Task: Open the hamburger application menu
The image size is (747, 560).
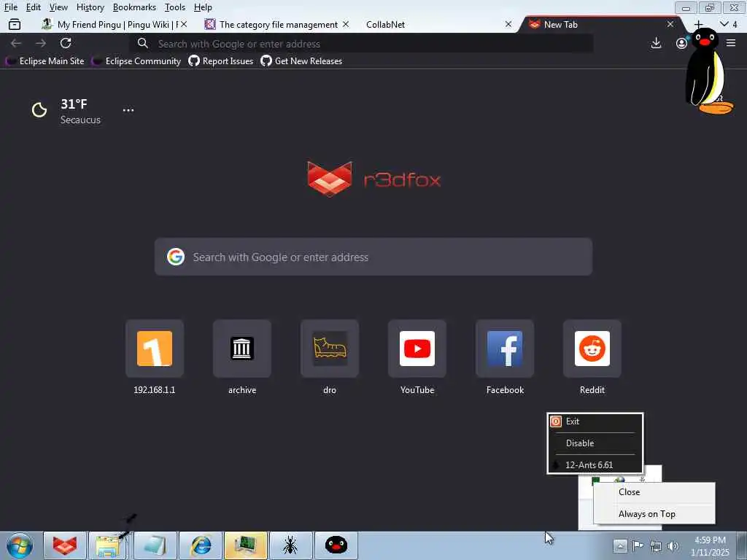Action: (731, 43)
